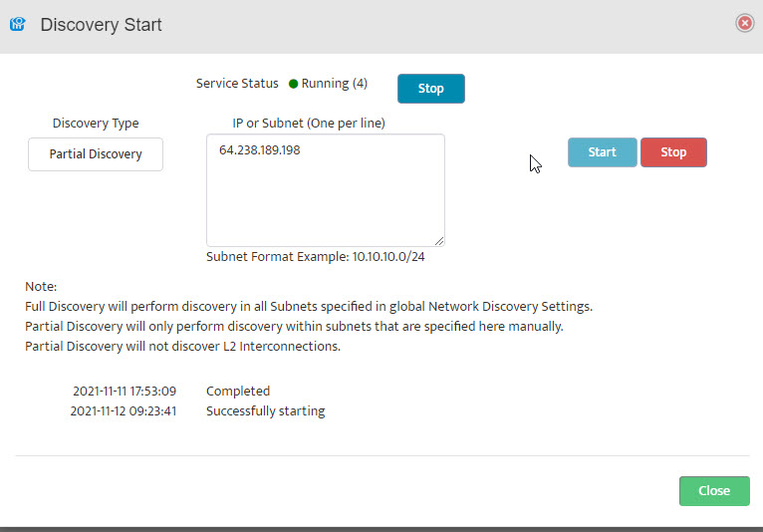Click the 2021-11-11 17:53:09 timestamp

click(x=125, y=391)
